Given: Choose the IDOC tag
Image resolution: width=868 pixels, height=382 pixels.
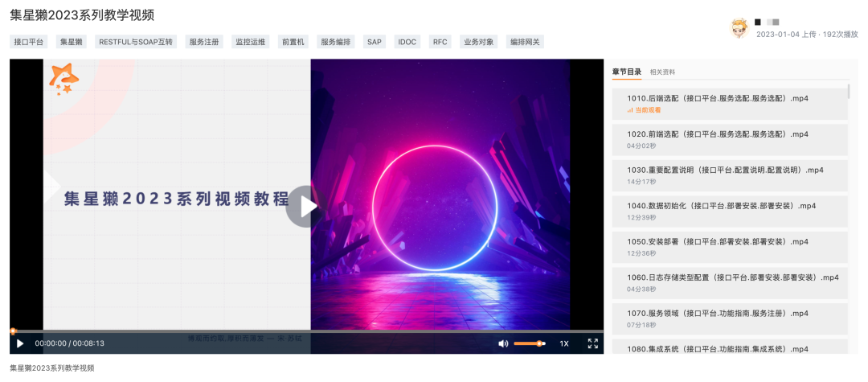Looking at the screenshot, I should coord(407,42).
